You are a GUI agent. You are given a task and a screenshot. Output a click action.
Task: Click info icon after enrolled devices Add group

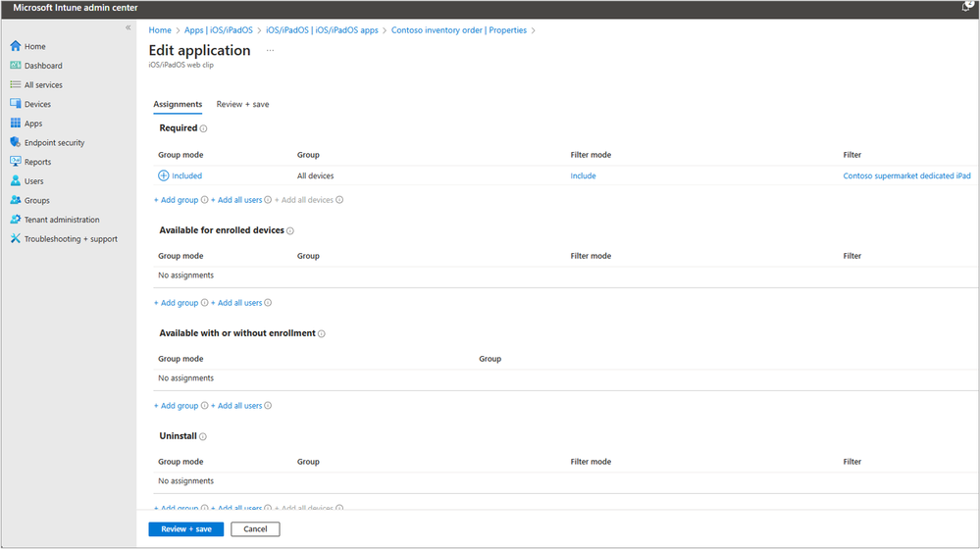tap(204, 303)
